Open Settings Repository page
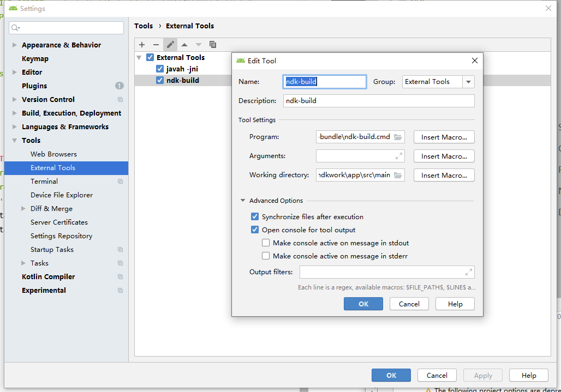This screenshot has width=561, height=392. (61, 236)
